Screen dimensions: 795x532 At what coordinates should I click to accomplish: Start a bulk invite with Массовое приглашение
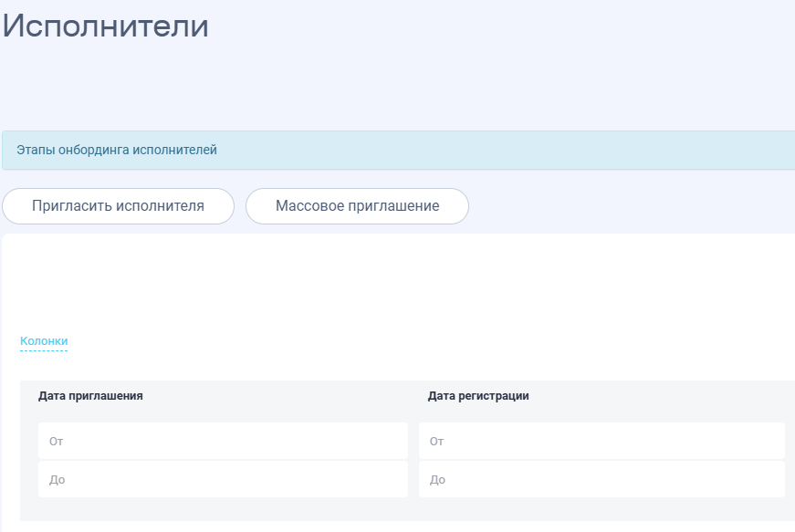point(357,206)
